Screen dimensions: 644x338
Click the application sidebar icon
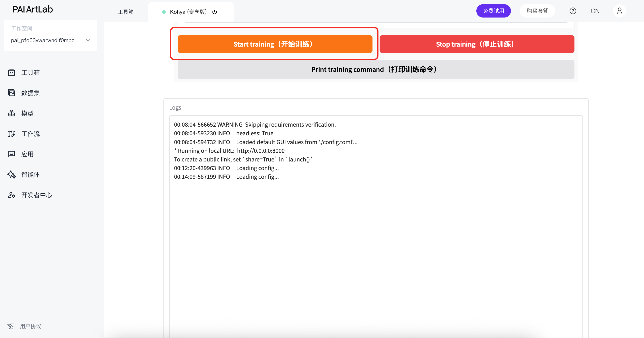[x=12, y=154]
